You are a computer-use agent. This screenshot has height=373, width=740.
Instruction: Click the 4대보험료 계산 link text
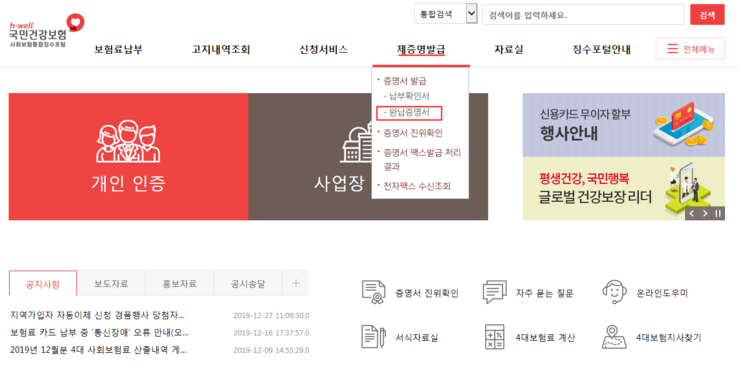[545, 338]
